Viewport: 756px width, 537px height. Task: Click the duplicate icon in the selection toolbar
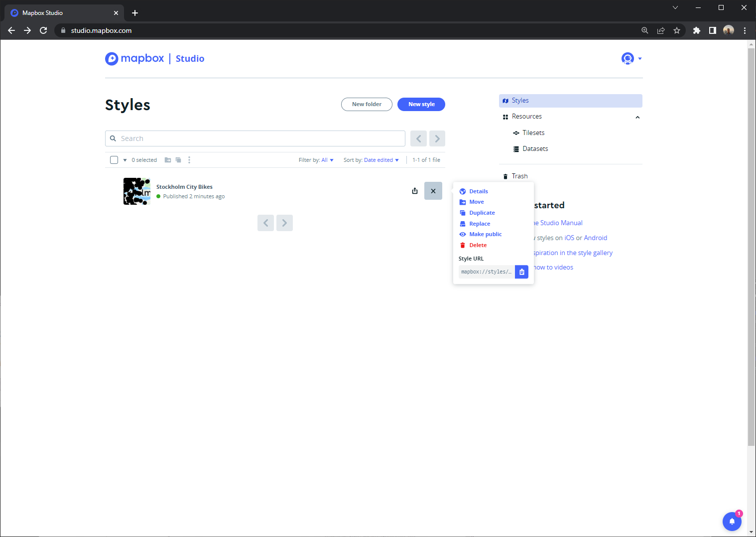[178, 160]
